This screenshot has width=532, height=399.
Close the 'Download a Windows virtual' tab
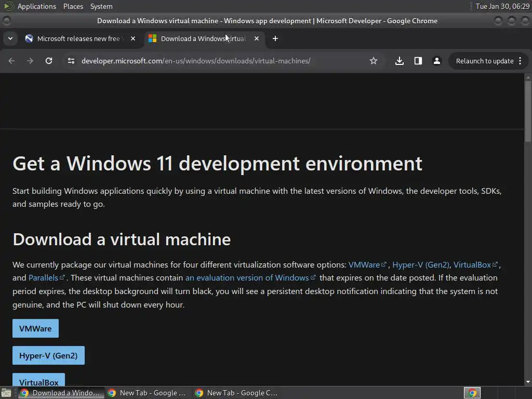pyautogui.click(x=257, y=38)
